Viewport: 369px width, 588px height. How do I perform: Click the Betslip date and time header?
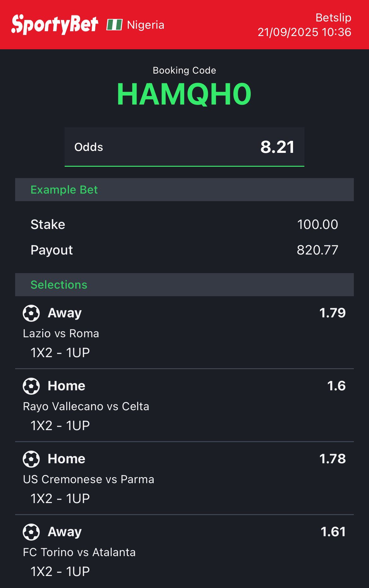click(304, 25)
